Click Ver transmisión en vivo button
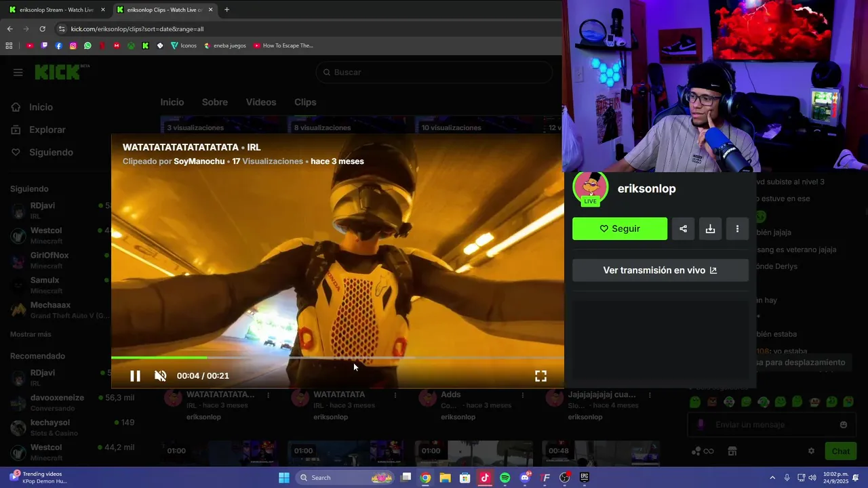Viewport: 868px width, 488px height. pyautogui.click(x=660, y=270)
